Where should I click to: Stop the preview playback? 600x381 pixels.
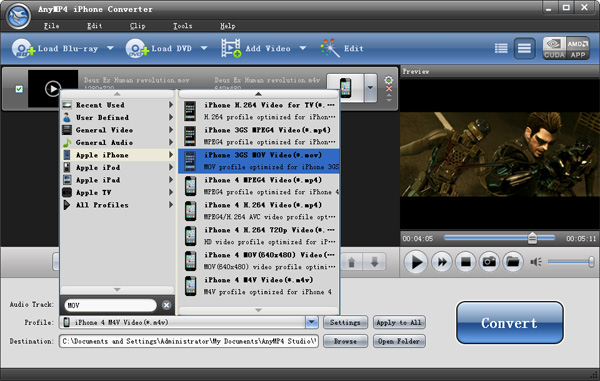coord(465,262)
